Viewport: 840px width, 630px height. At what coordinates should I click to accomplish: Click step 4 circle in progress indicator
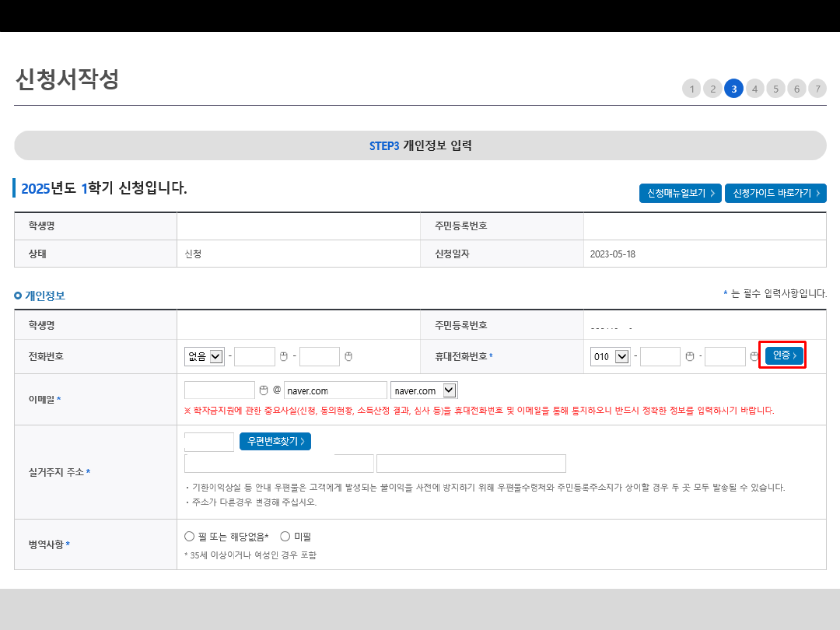tap(754, 89)
